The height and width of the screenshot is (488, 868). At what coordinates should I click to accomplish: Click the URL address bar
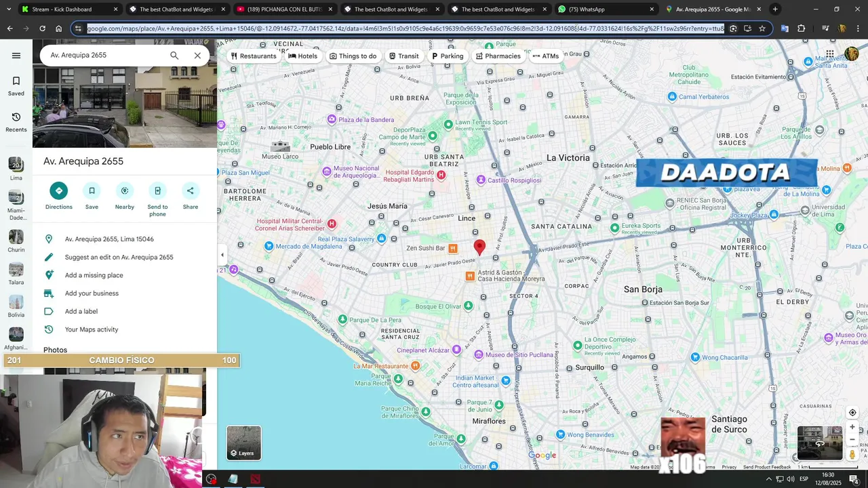tap(406, 28)
